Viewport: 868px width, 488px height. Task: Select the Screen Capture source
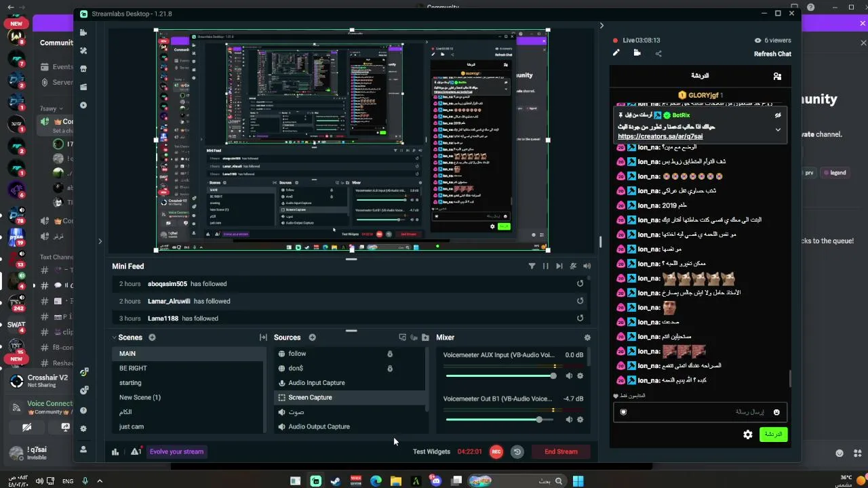(x=349, y=397)
